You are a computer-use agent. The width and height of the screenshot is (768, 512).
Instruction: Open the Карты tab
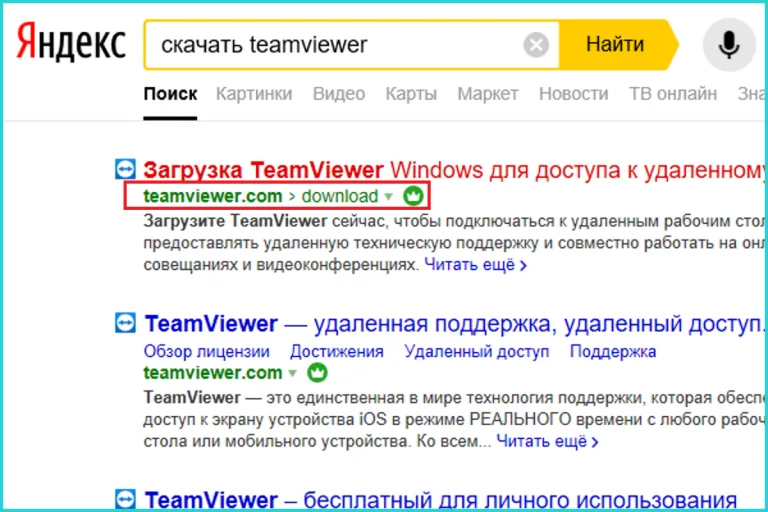[x=411, y=94]
